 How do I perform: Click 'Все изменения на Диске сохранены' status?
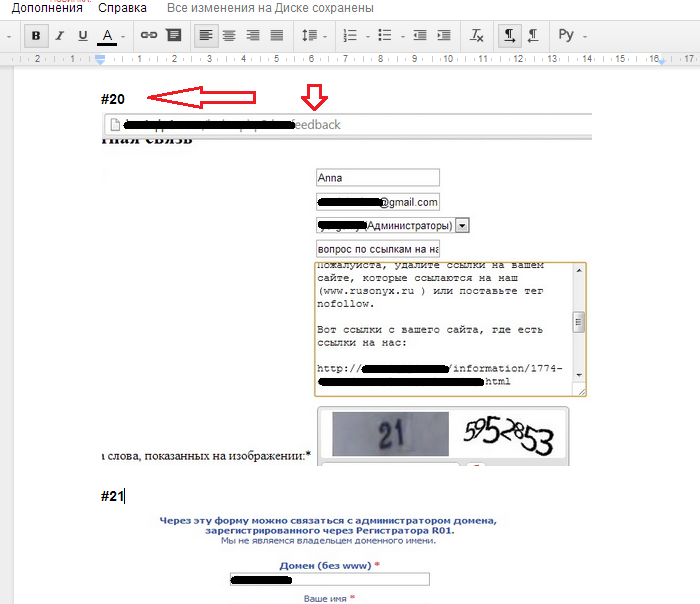[x=270, y=8]
